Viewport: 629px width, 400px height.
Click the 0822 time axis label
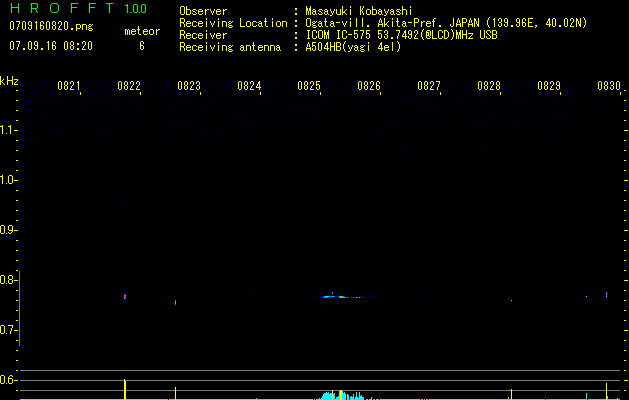point(129,85)
